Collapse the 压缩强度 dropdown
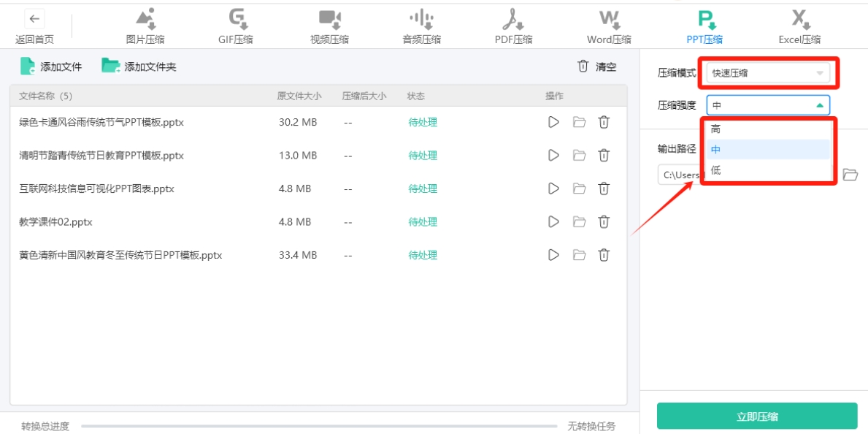Viewport: 868px width, 434px height. [x=768, y=104]
